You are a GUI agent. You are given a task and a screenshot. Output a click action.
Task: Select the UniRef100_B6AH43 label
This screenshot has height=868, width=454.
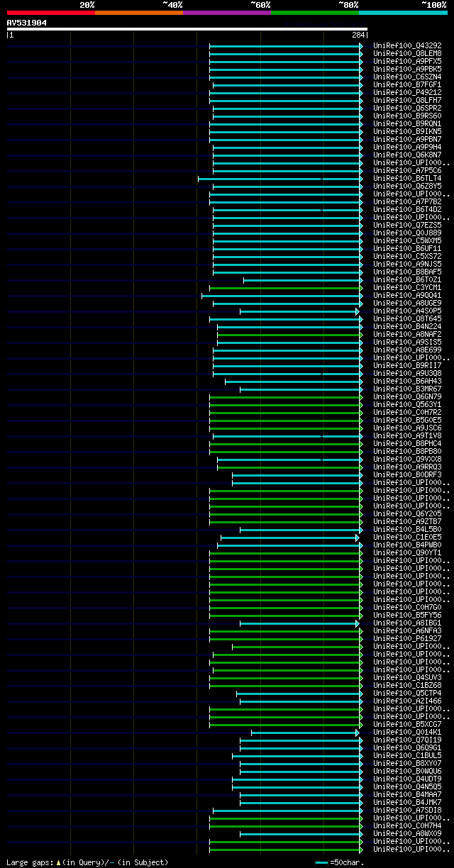[x=407, y=381]
